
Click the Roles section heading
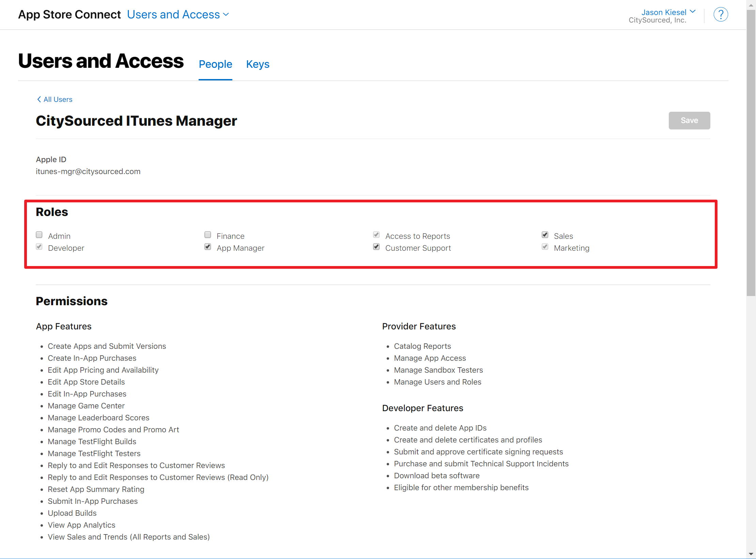pyautogui.click(x=52, y=212)
